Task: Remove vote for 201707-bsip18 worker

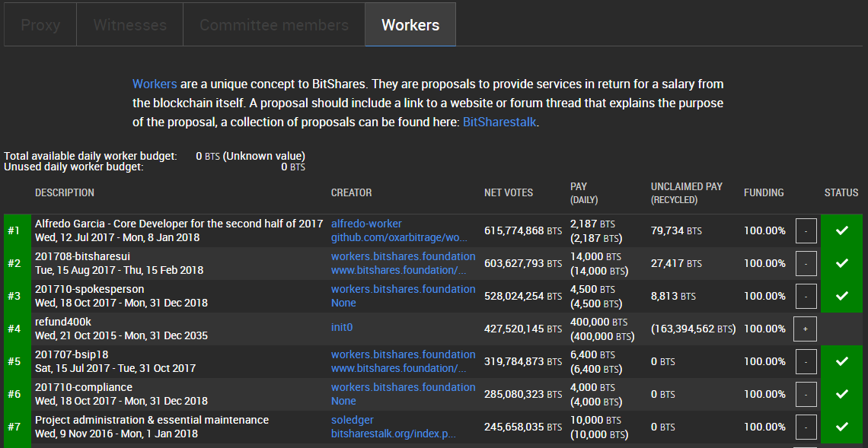Action: coord(806,361)
